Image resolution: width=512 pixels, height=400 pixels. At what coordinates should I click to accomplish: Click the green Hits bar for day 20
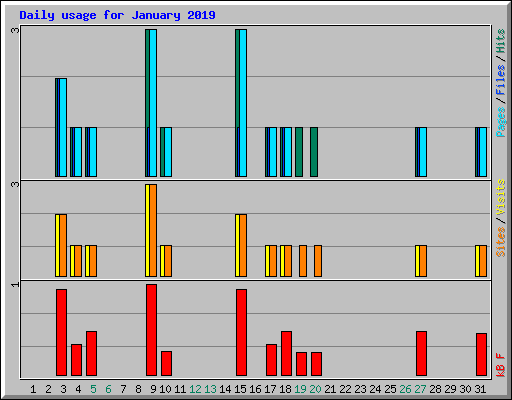click(314, 152)
